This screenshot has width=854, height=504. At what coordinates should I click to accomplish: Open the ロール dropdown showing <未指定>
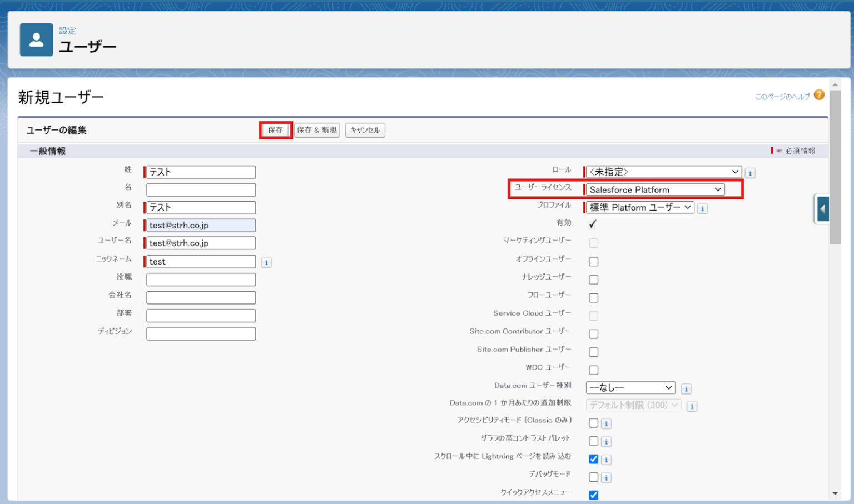point(663,172)
